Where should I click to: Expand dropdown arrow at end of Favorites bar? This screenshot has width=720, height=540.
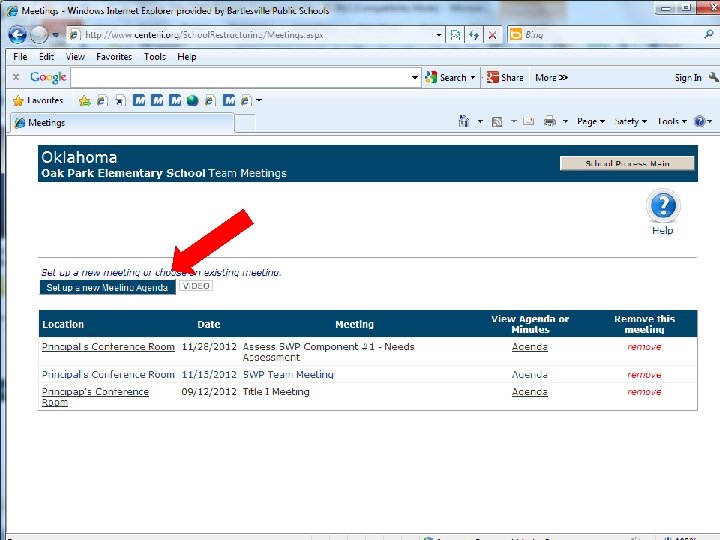(259, 100)
